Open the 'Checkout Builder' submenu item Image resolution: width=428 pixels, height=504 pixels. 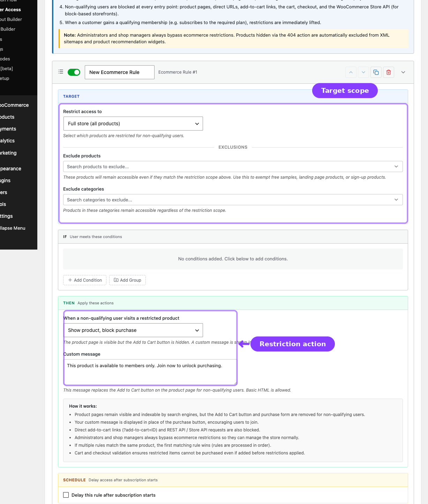11,19
